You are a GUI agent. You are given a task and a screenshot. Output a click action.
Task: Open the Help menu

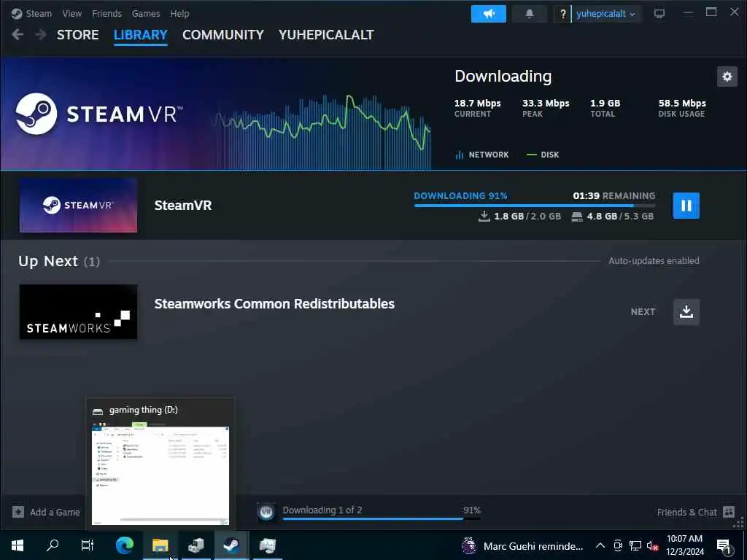179,13
